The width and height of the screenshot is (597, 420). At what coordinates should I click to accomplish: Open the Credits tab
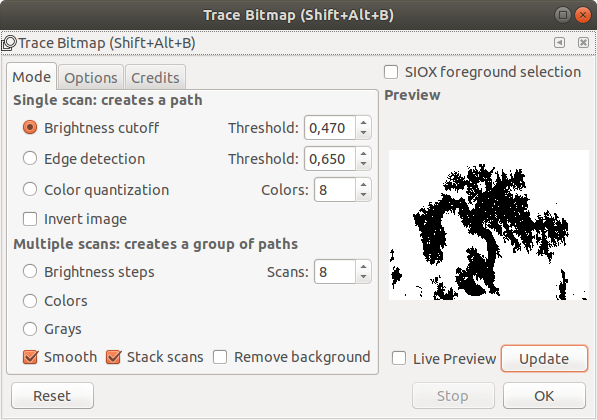pos(155,78)
